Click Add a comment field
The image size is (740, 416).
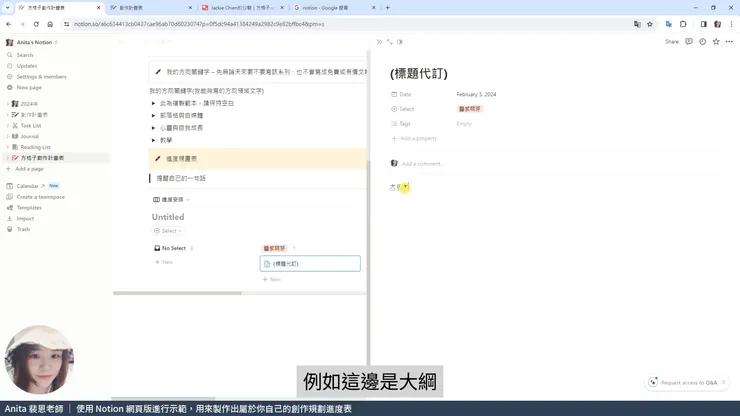click(422, 164)
